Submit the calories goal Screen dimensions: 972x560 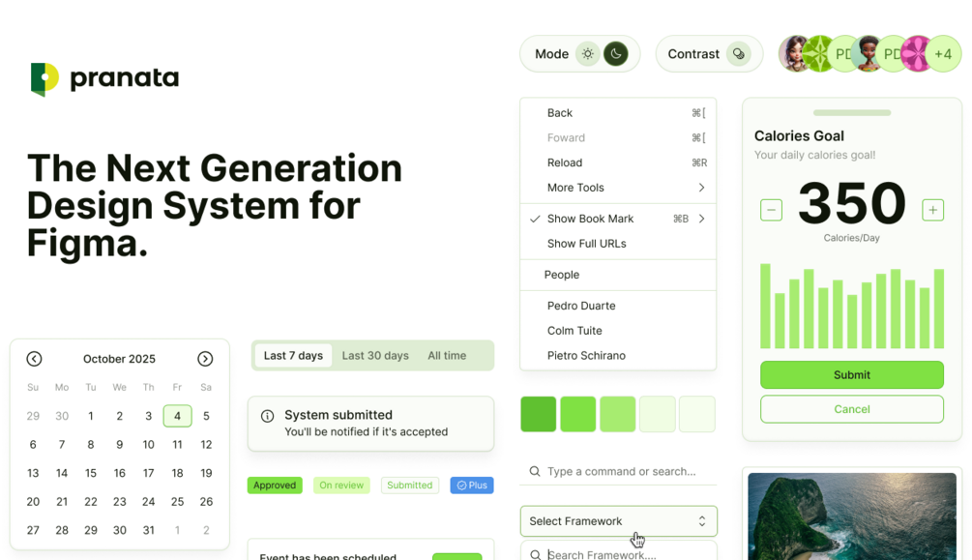click(852, 374)
